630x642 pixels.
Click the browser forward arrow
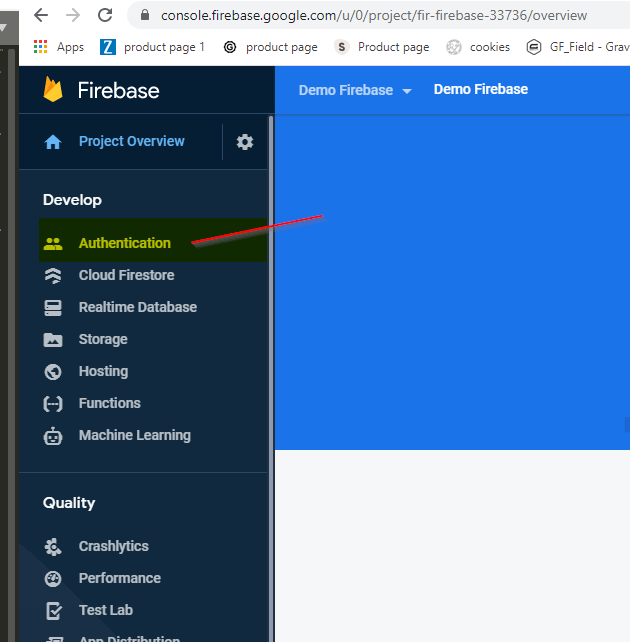pos(73,16)
